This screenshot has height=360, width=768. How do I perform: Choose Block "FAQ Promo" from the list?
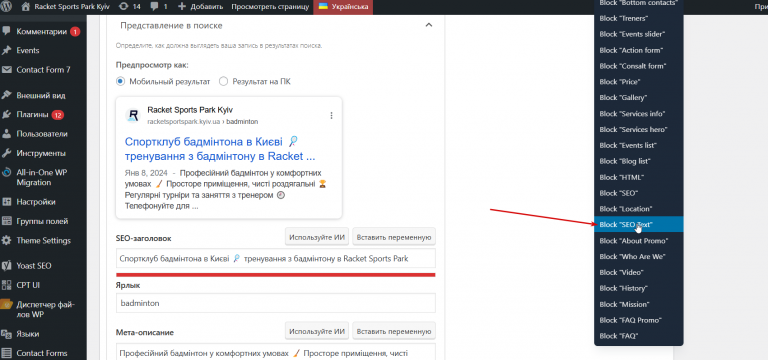tap(639, 320)
